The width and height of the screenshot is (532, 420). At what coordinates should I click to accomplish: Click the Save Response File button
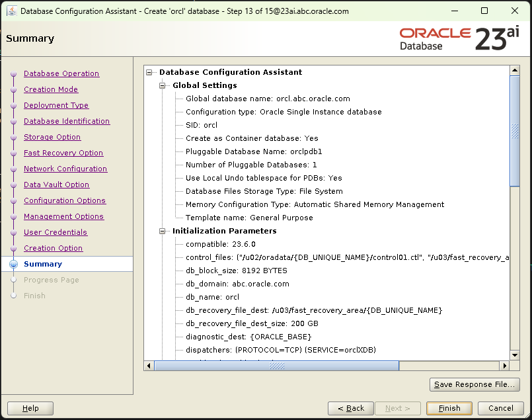(475, 384)
